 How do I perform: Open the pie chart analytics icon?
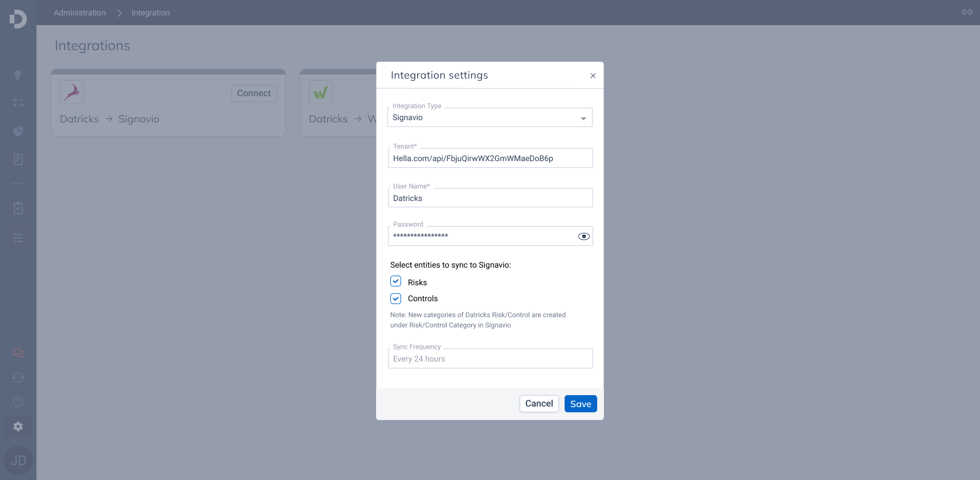[x=18, y=131]
